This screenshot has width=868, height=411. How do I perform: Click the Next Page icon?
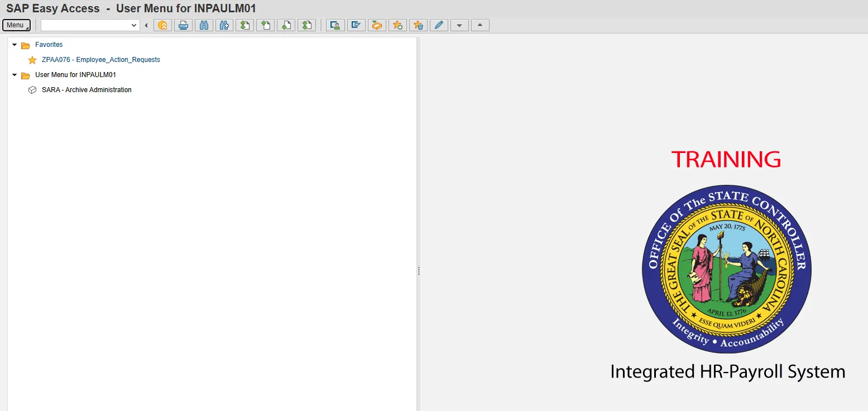pyautogui.click(x=286, y=25)
